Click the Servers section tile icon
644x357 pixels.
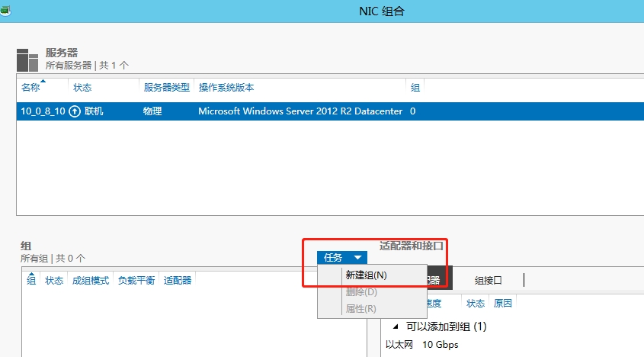click(27, 59)
